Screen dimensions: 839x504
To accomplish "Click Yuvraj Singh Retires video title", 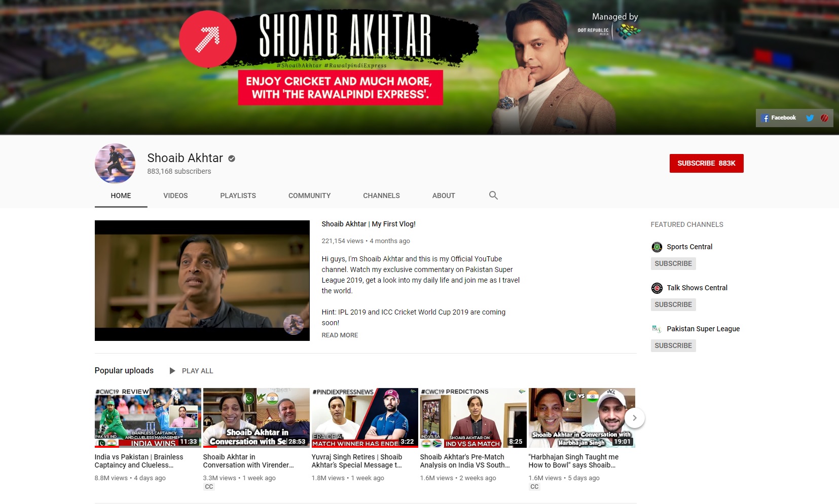I will [x=357, y=461].
